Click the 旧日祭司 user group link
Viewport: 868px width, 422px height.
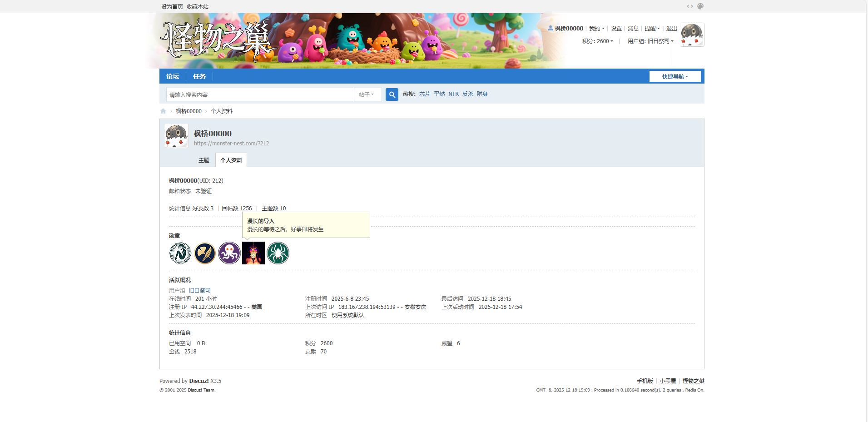coord(200,291)
